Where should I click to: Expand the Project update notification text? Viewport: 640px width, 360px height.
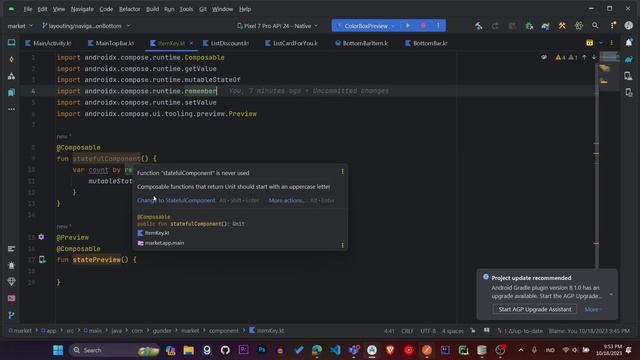(x=611, y=294)
